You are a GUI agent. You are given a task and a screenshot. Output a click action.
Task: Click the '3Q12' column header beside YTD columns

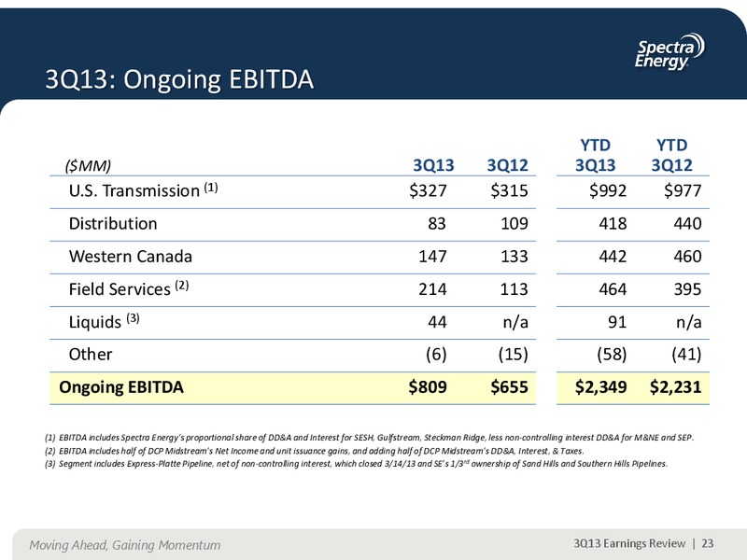[x=507, y=165]
